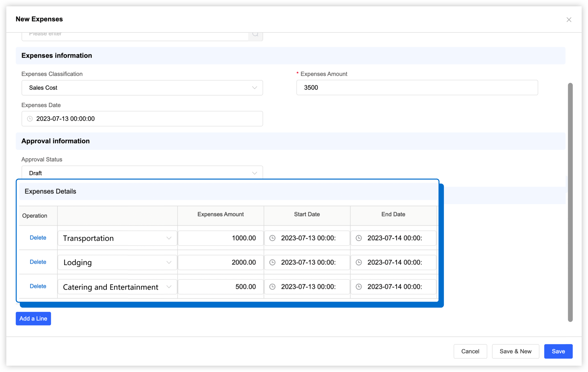Click the Save & New button
This screenshot has height=372, width=588.
pyautogui.click(x=515, y=351)
